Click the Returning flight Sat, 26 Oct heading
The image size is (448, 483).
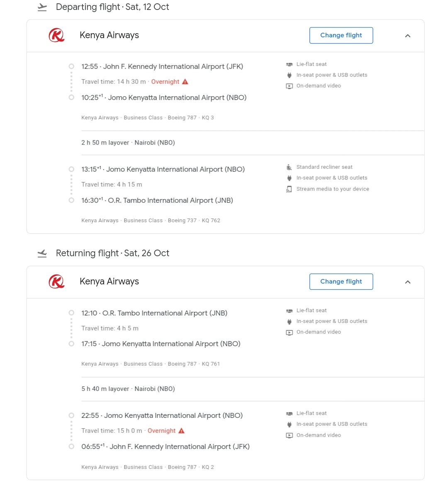(112, 253)
